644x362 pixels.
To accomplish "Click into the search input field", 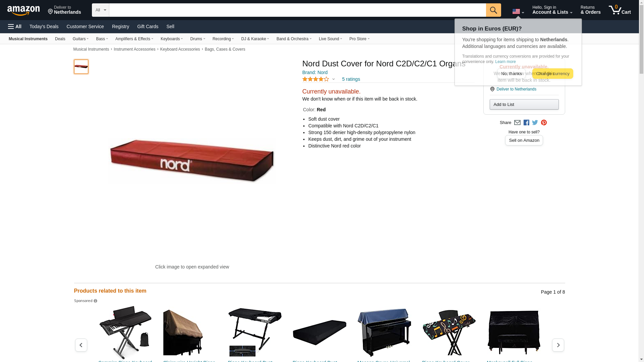I will (x=298, y=10).
